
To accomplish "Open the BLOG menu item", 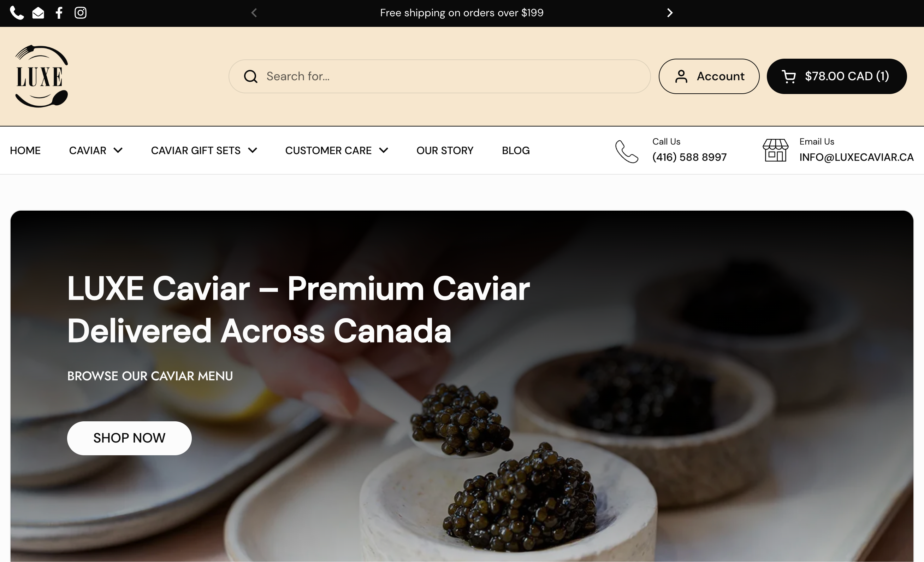I will point(516,151).
